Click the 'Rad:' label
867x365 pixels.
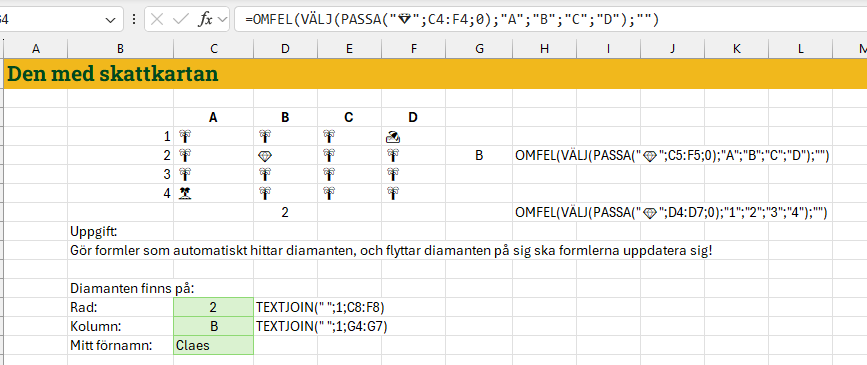[83, 307]
